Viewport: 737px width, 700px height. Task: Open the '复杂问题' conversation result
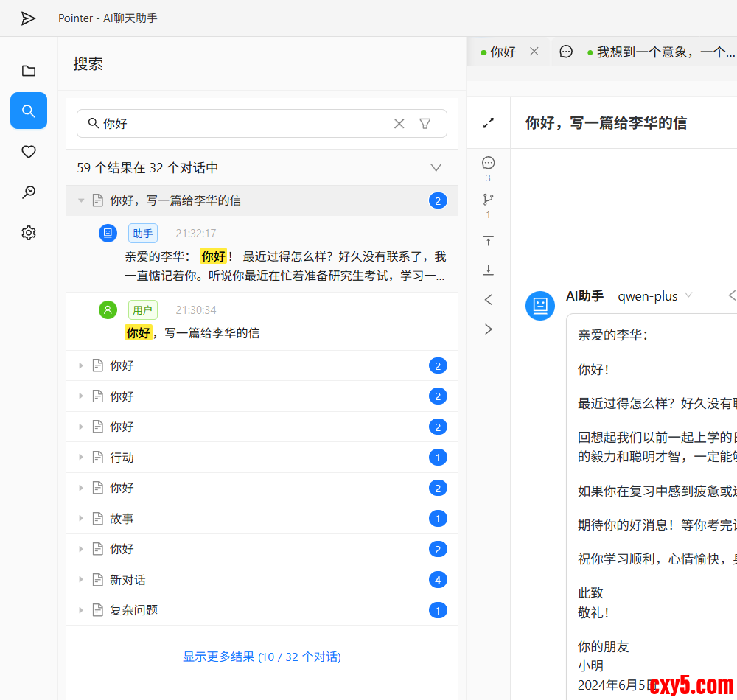click(x=133, y=610)
